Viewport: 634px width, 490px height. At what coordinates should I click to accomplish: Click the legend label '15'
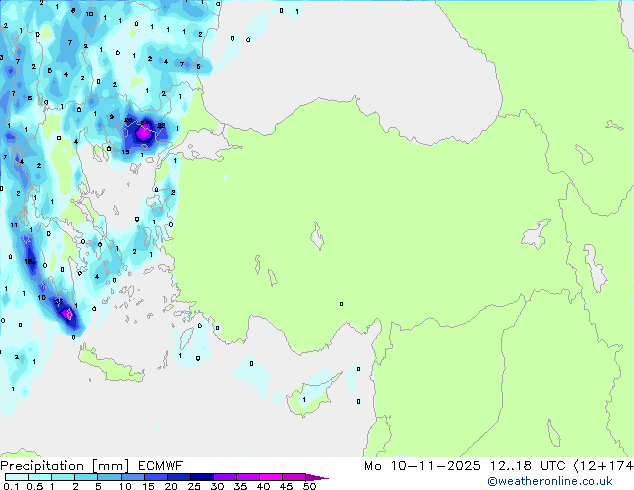(x=148, y=486)
